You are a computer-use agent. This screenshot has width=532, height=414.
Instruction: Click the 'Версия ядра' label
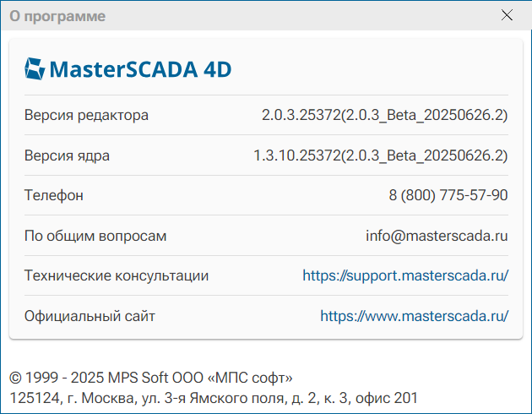coord(68,156)
